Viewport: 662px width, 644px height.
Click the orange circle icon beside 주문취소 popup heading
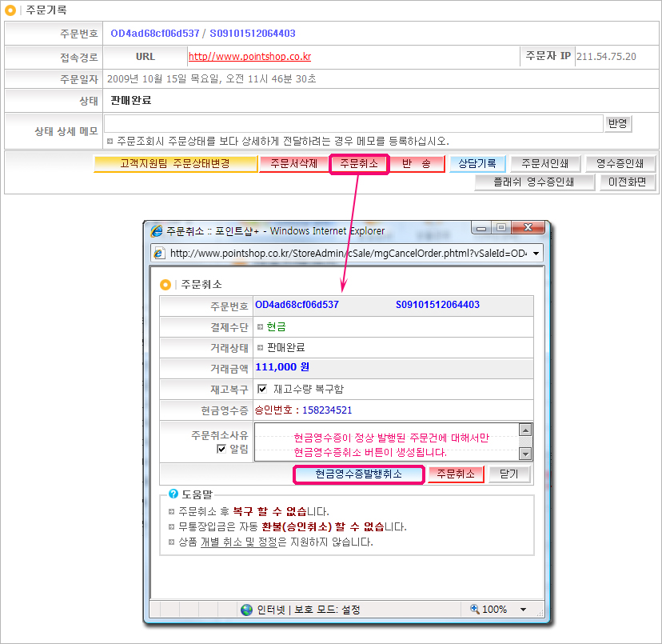tap(165, 284)
